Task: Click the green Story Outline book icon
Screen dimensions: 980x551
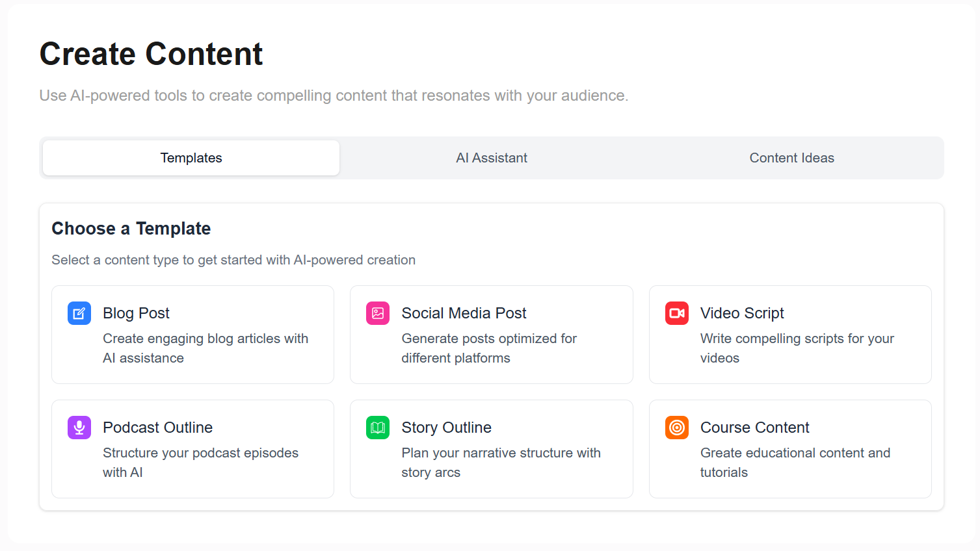Action: coord(378,428)
